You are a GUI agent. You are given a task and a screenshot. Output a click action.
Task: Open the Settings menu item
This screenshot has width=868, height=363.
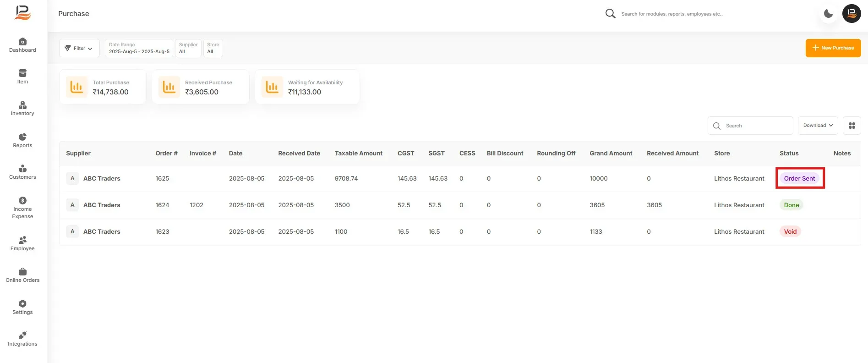click(x=22, y=308)
